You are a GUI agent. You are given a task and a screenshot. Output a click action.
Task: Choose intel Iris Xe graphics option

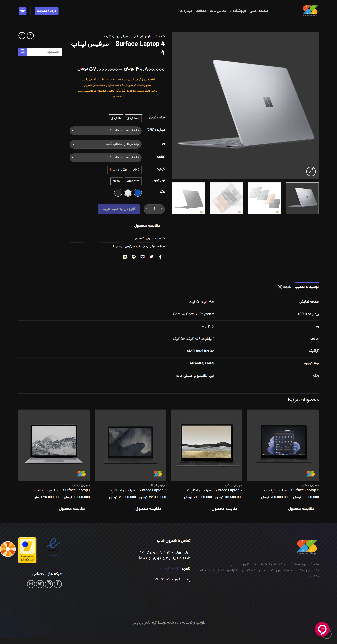[x=118, y=170]
